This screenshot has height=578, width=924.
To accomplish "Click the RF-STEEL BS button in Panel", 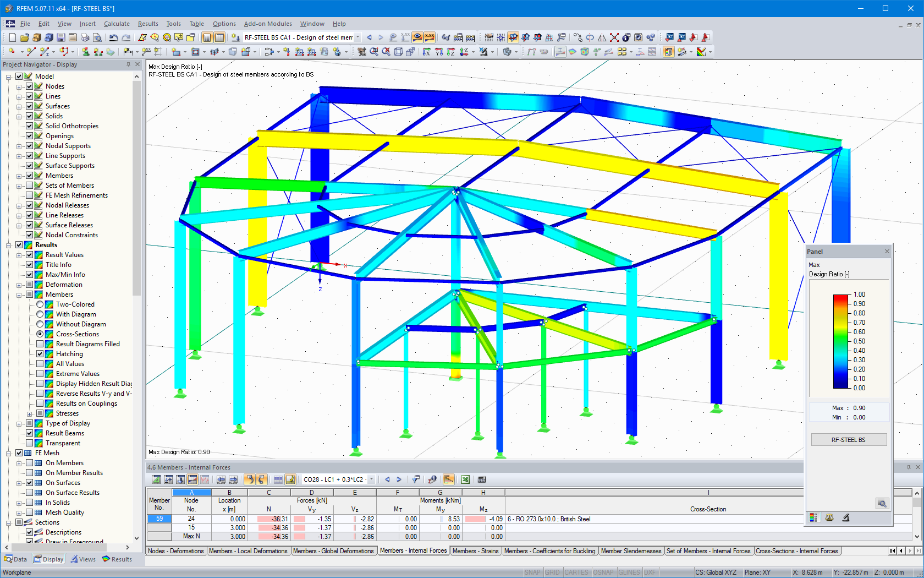I will [849, 440].
